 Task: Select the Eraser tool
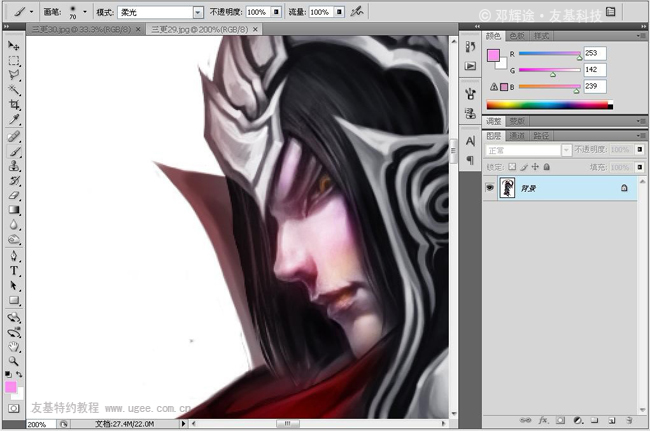pos(14,195)
